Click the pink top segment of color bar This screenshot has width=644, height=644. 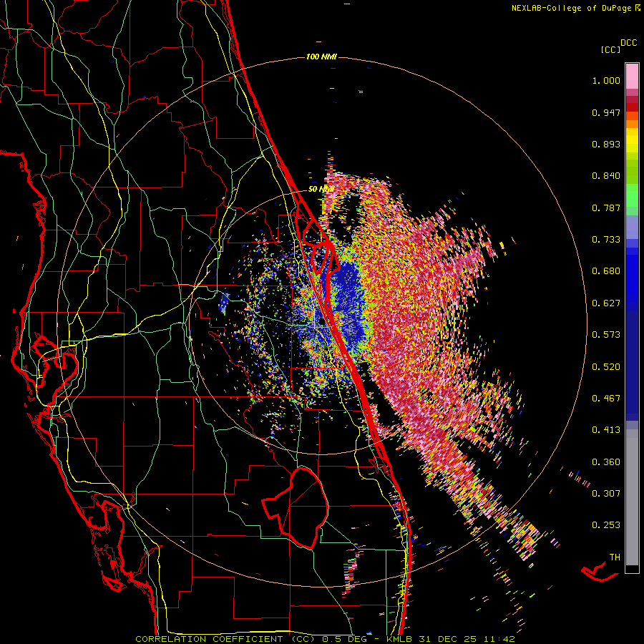(x=632, y=76)
